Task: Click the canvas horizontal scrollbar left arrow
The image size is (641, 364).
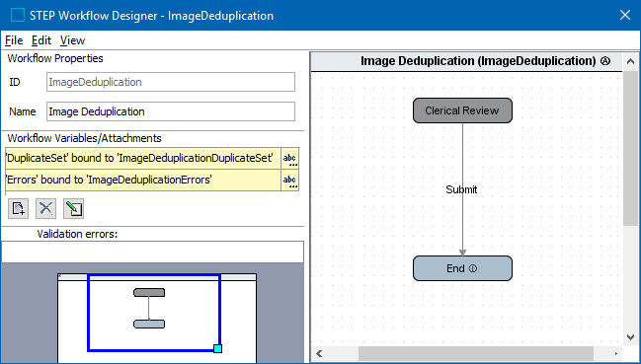Action: coord(319,353)
